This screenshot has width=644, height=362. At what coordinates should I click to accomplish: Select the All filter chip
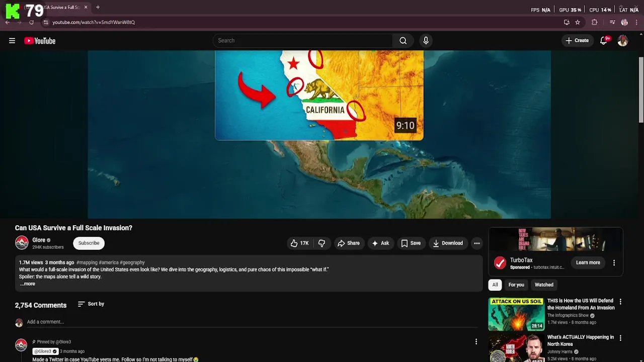pos(495,285)
